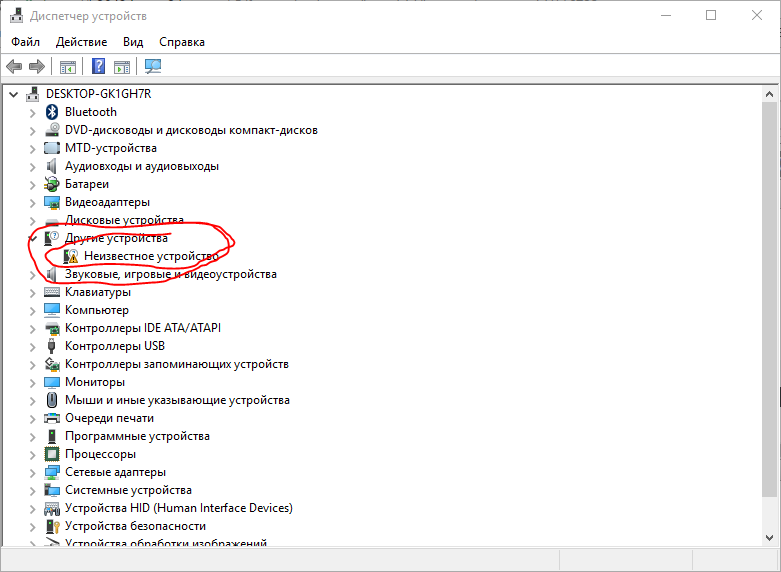
Task: Click the Батареи battery icon
Action: pos(52,184)
